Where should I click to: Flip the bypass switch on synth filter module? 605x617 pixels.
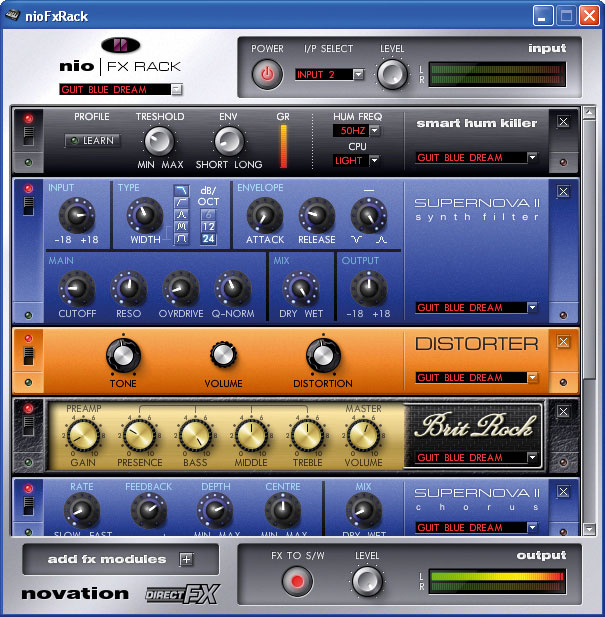tap(28, 206)
